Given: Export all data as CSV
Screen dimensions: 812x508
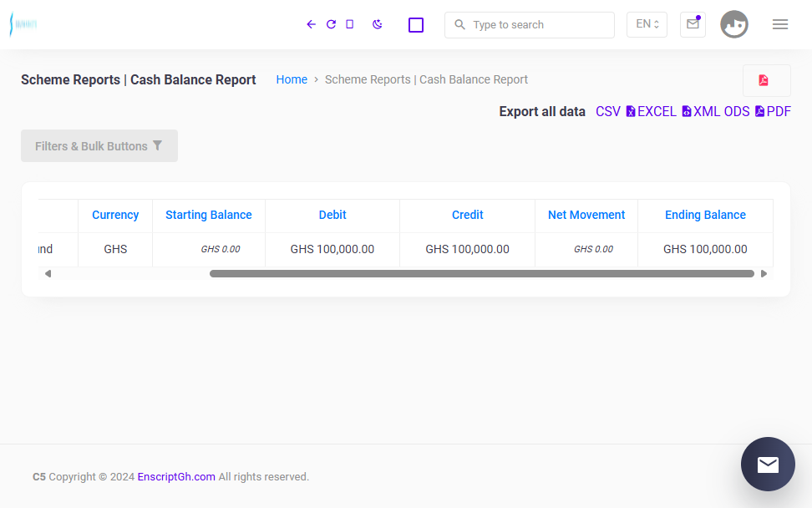Looking at the screenshot, I should pyautogui.click(x=607, y=112).
